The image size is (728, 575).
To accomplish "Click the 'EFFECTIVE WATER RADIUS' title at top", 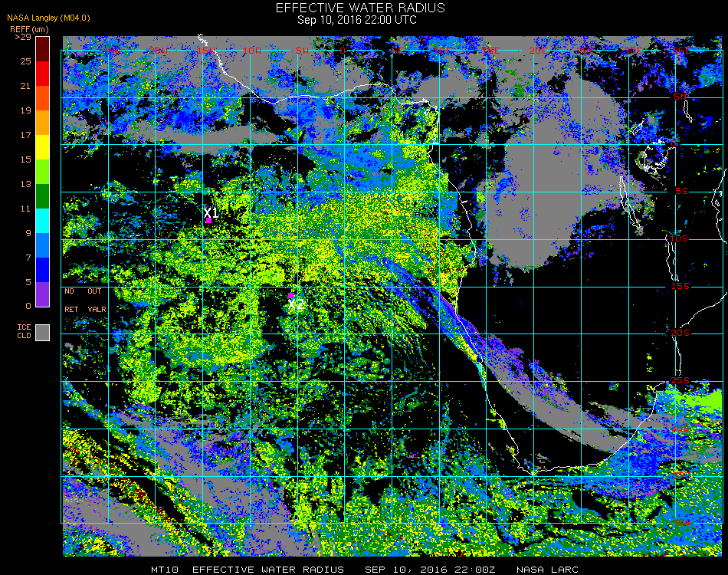I will pyautogui.click(x=360, y=8).
